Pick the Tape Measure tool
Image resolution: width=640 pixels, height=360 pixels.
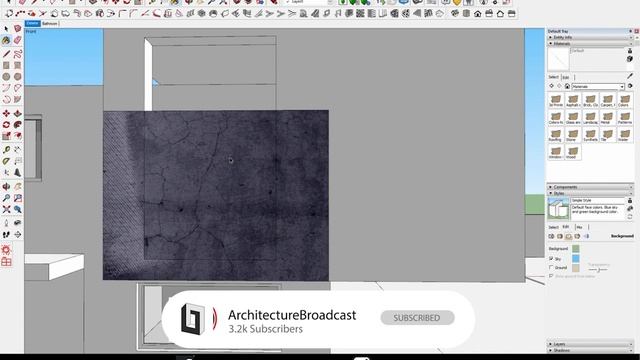pyautogui.click(x=6, y=150)
